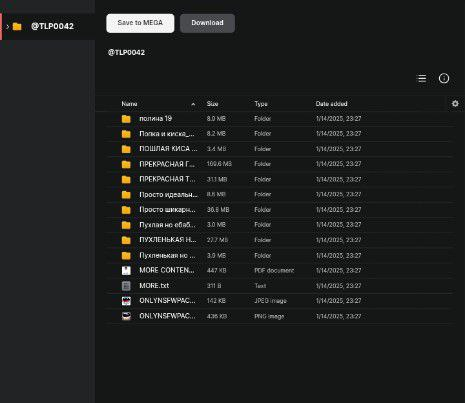Select the Просто шикарн... folder row

(280, 210)
